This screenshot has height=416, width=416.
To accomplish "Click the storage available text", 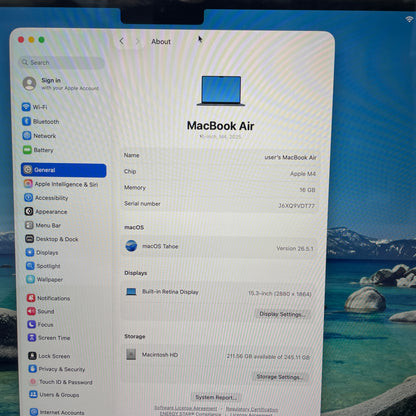I will [268, 357].
